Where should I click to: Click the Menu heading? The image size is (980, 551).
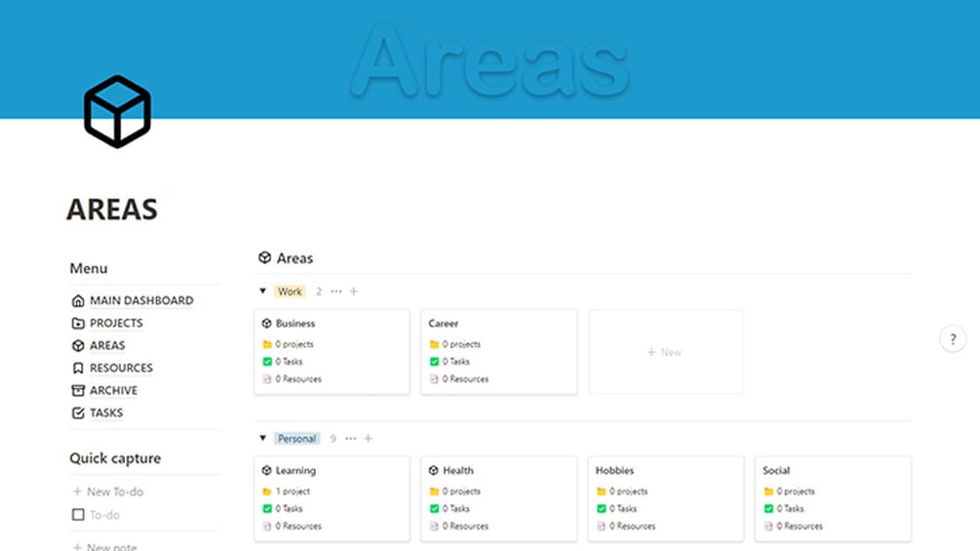[89, 268]
